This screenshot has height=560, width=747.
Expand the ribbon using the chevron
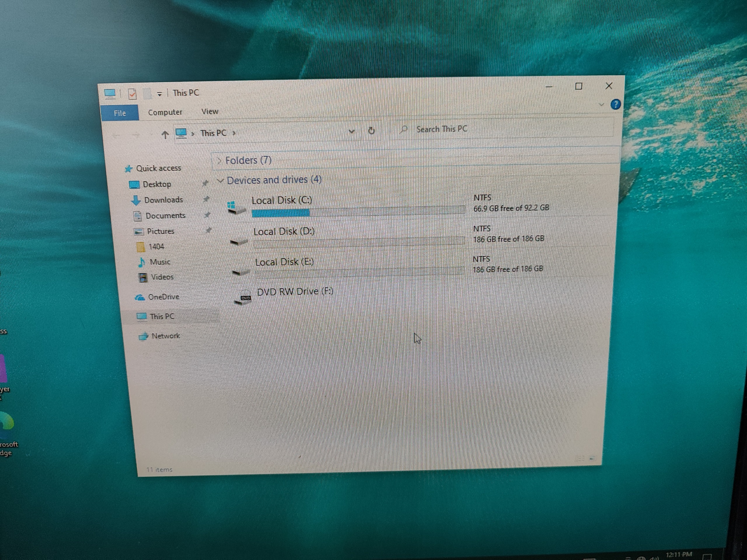601,105
